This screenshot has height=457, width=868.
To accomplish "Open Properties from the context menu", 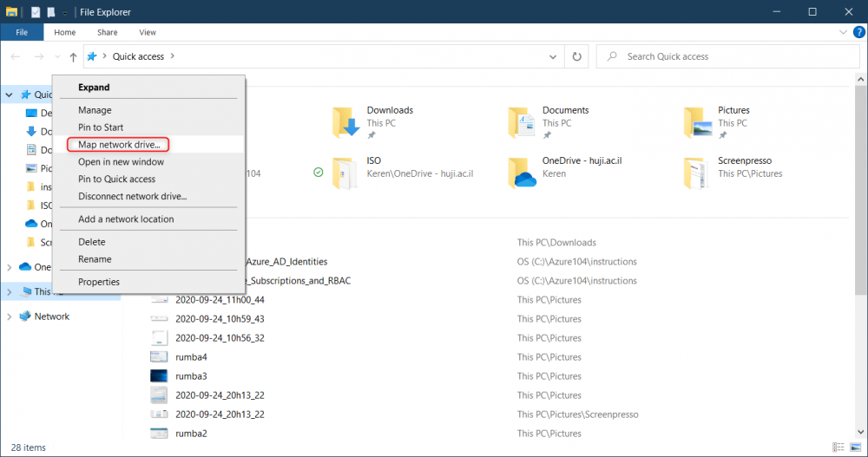I will click(x=99, y=282).
